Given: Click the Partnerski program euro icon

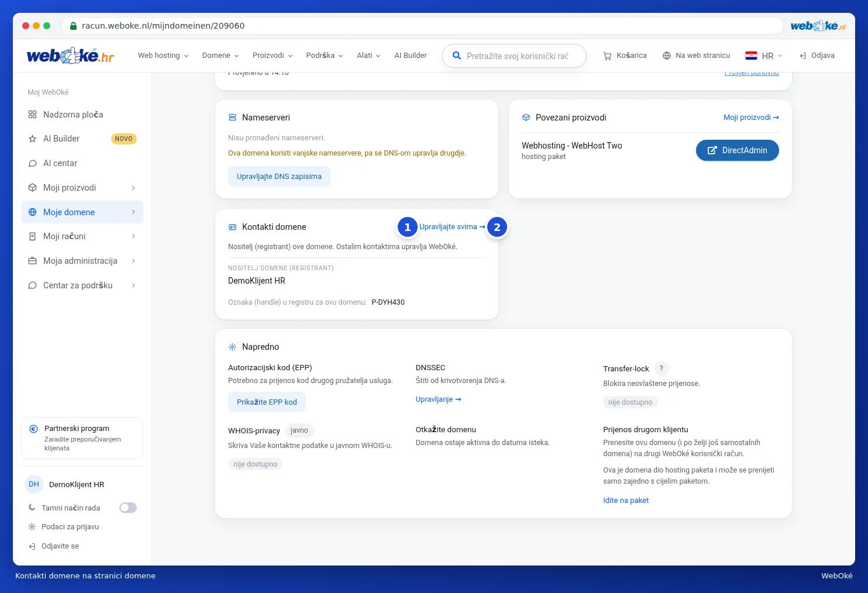Looking at the screenshot, I should pos(34,429).
